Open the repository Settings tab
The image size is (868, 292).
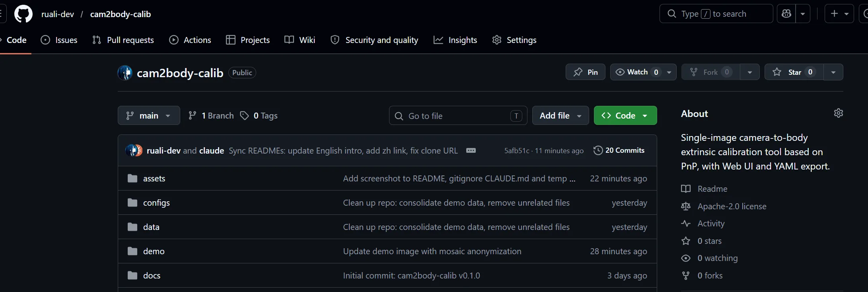(x=514, y=40)
